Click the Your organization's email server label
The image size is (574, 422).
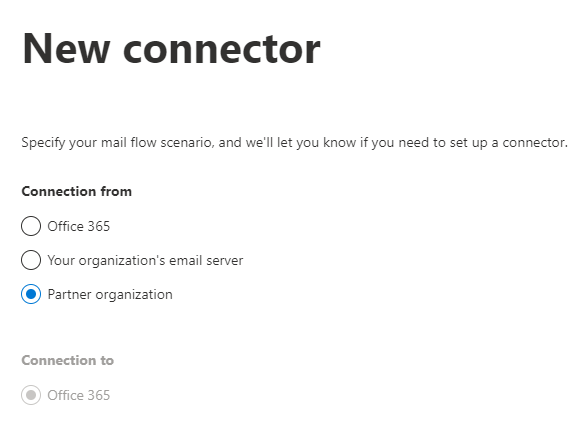pyautogui.click(x=145, y=261)
